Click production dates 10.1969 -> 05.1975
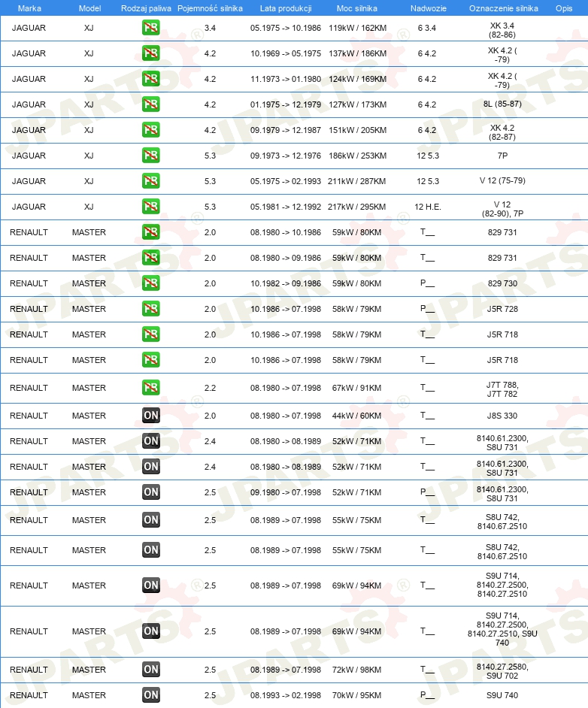The width and height of the screenshot is (588, 708). coord(286,53)
